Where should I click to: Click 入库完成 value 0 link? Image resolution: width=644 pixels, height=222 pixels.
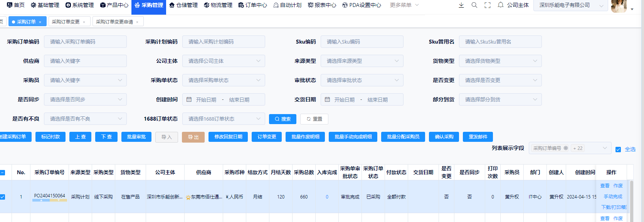point(327,197)
